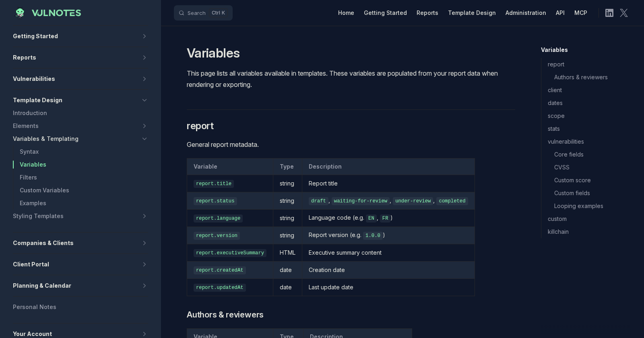The image size is (644, 338).
Task: Open the X (Twitter) icon
Action: click(x=624, y=13)
